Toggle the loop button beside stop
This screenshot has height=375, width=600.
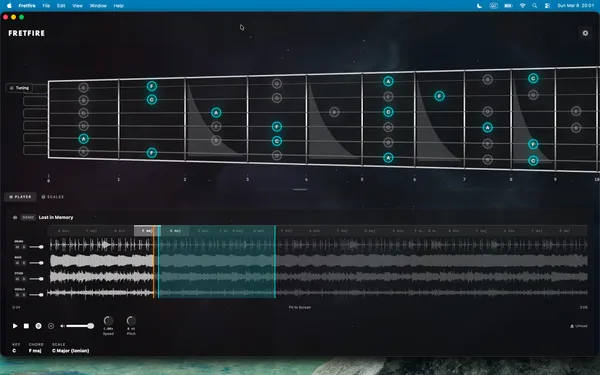click(x=38, y=326)
